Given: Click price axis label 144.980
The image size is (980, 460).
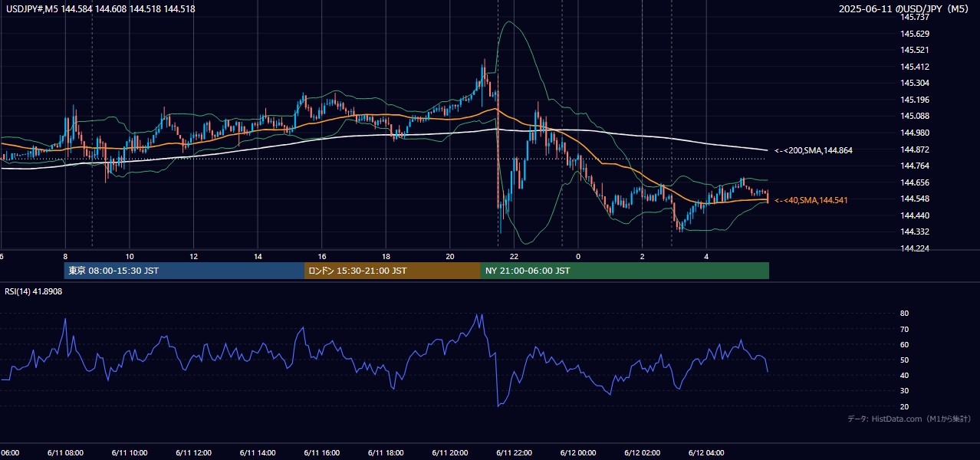Looking at the screenshot, I should 915,133.
